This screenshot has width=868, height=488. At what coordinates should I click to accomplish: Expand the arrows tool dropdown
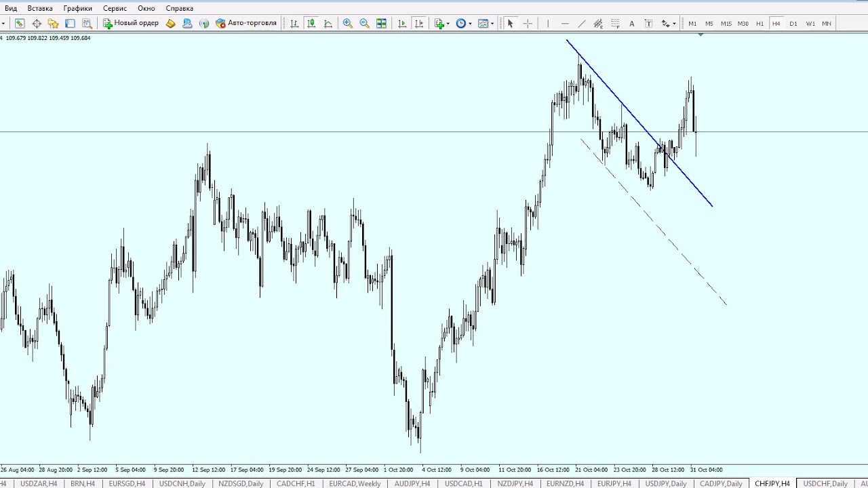674,24
